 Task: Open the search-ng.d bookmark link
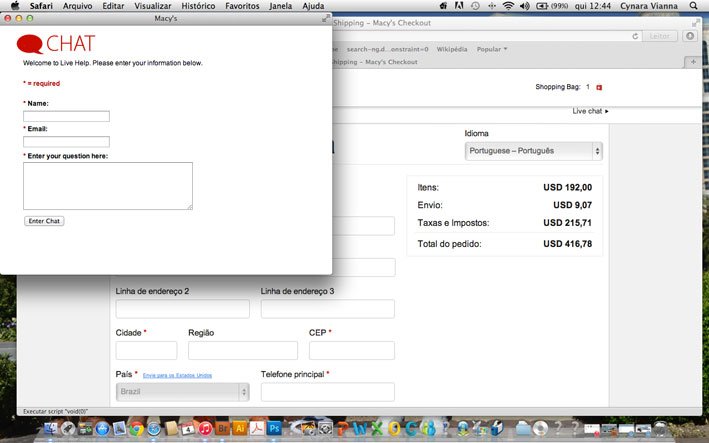(x=388, y=49)
